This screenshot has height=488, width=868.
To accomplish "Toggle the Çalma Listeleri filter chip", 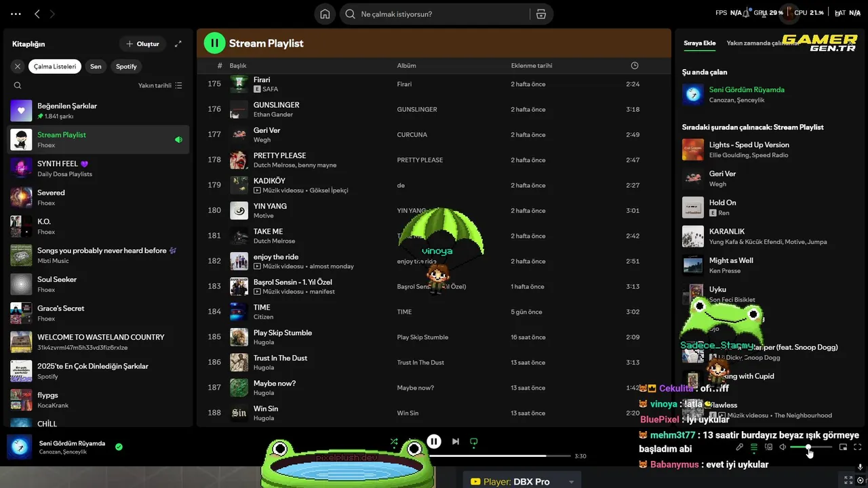I will (x=55, y=66).
